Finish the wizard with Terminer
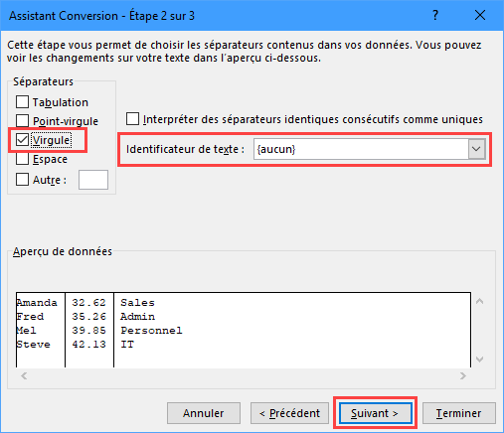 pyautogui.click(x=459, y=413)
